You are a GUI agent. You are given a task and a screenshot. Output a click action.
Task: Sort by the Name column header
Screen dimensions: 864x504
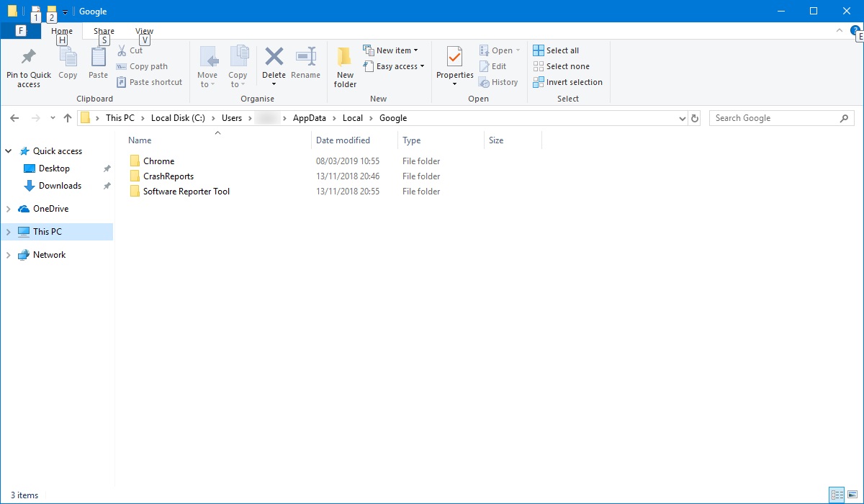tap(218, 140)
